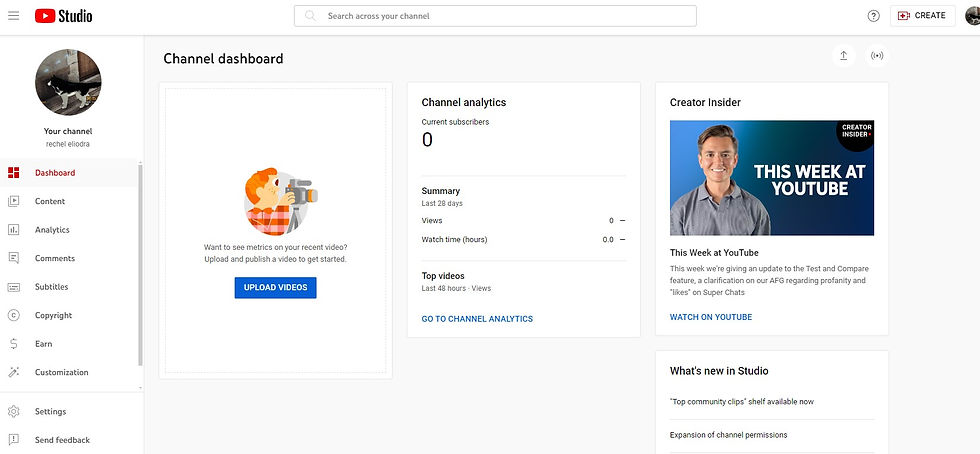Click the CREATE button
The image size is (980, 454).
point(922,16)
